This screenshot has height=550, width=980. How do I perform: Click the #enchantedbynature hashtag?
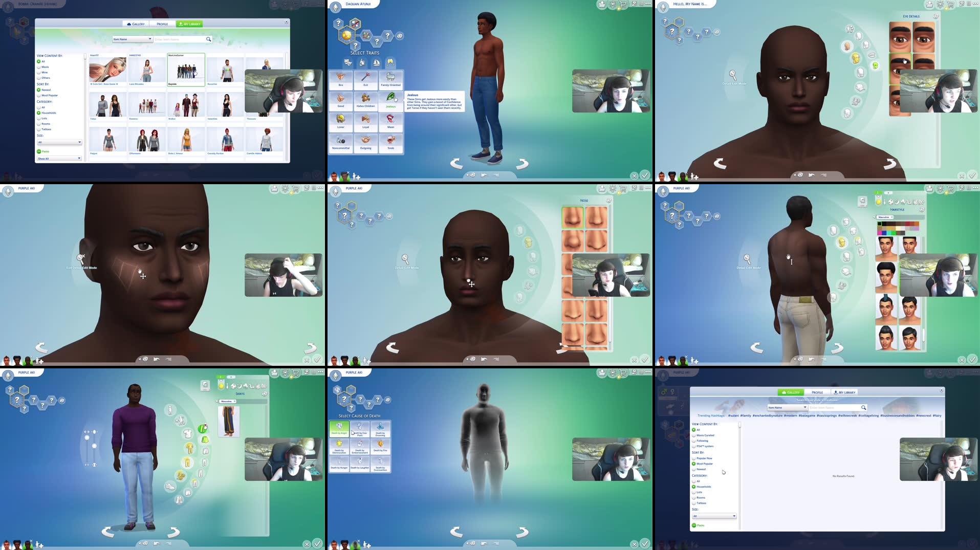[768, 415]
